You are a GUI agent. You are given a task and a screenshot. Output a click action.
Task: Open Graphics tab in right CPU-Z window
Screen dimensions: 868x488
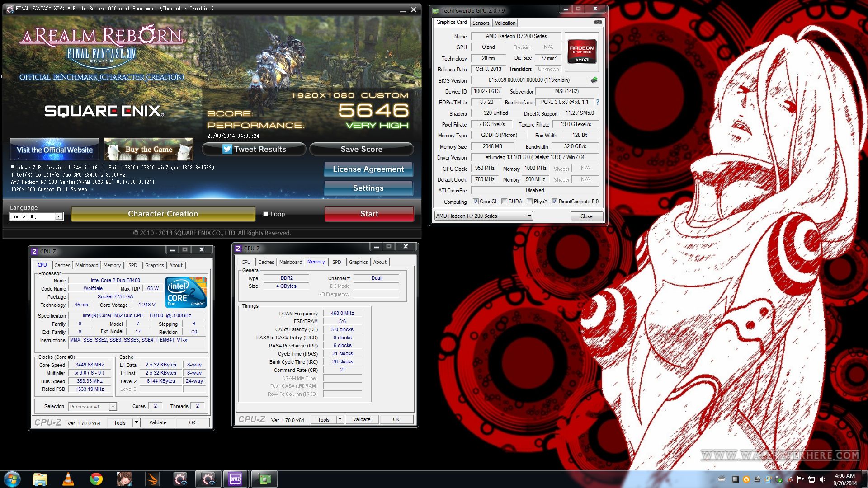click(359, 262)
